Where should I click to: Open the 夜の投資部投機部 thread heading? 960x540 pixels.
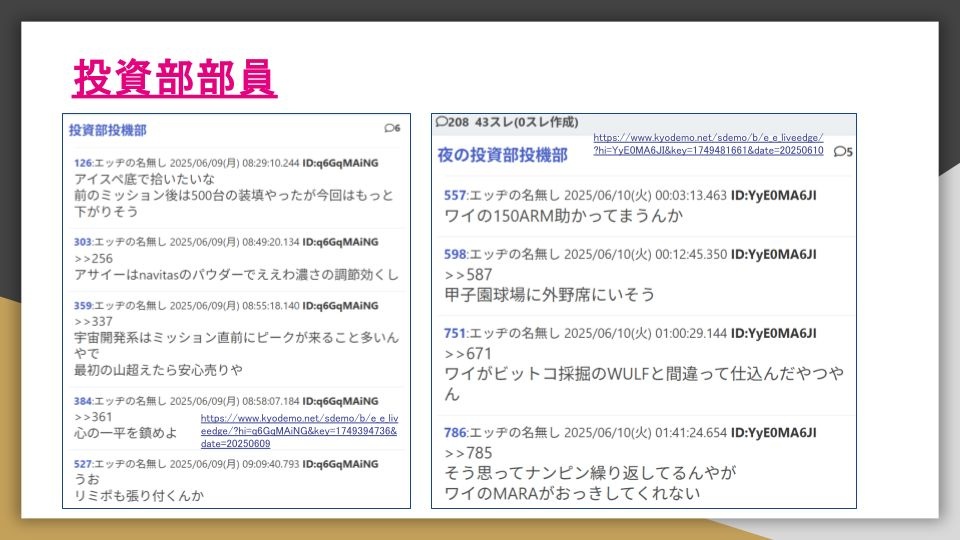click(x=502, y=155)
